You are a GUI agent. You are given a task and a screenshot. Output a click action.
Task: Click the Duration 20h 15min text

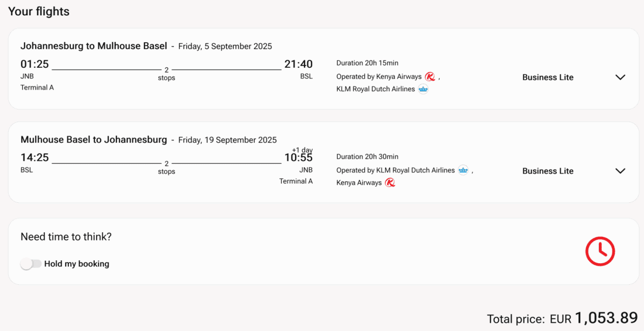click(x=367, y=63)
